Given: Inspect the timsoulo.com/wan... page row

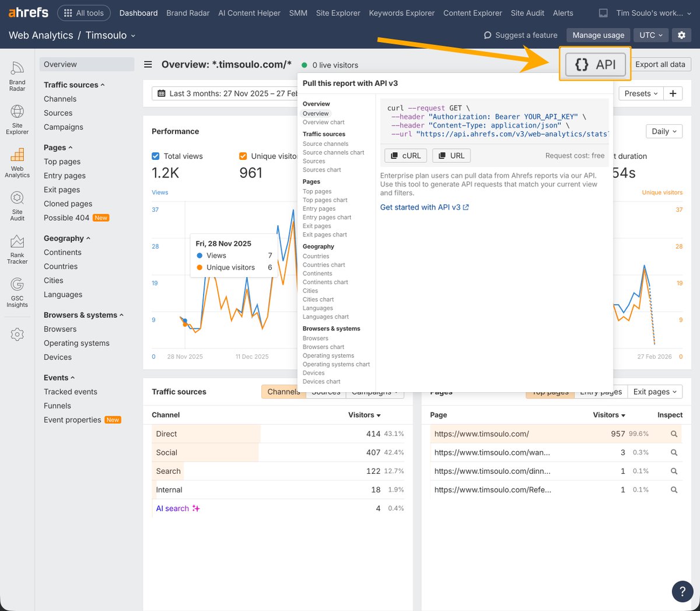Looking at the screenshot, I should pyautogui.click(x=674, y=452).
